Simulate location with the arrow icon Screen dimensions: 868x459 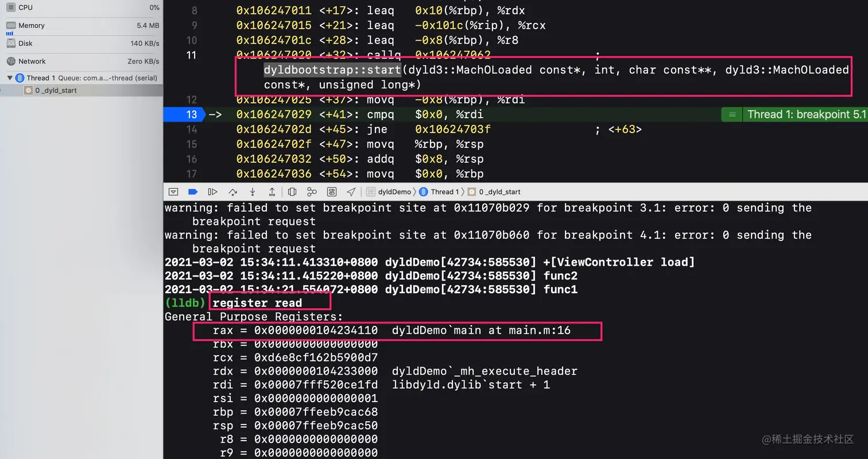click(x=351, y=192)
